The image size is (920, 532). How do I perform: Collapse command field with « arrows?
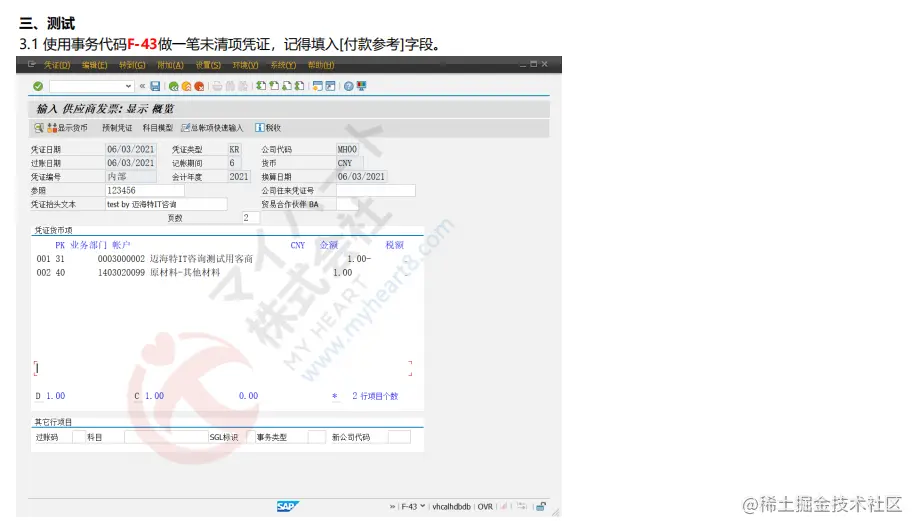pyautogui.click(x=142, y=86)
